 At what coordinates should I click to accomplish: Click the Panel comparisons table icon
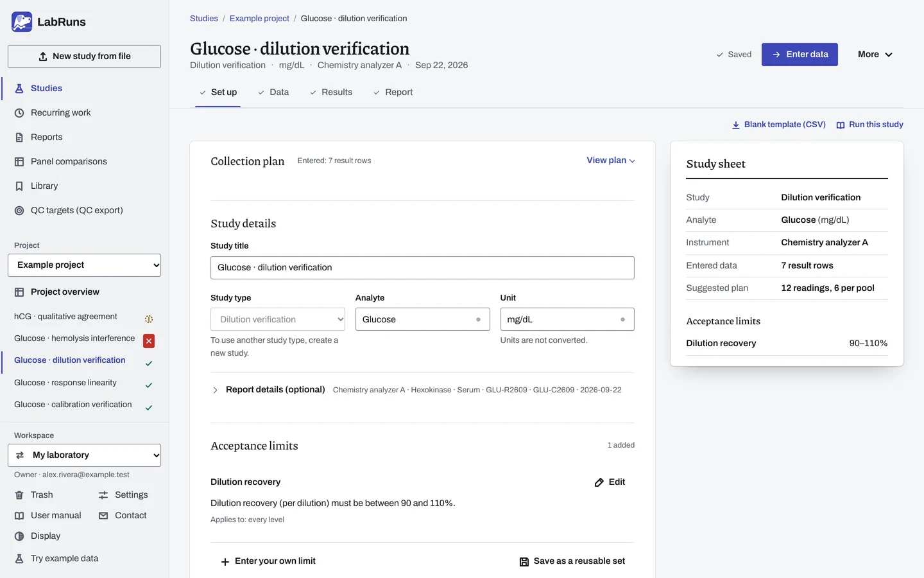pyautogui.click(x=19, y=162)
